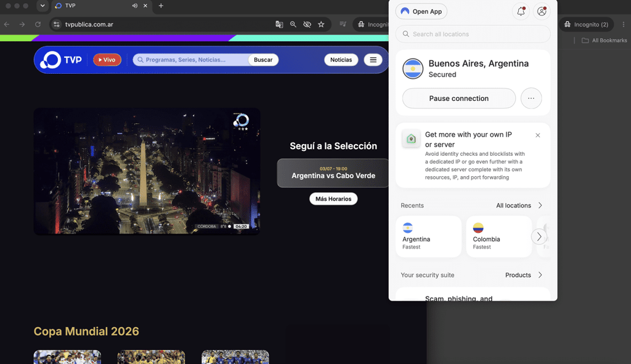Open second Copa Mundial 2026 thumbnail
The image size is (631, 364).
[152, 357]
